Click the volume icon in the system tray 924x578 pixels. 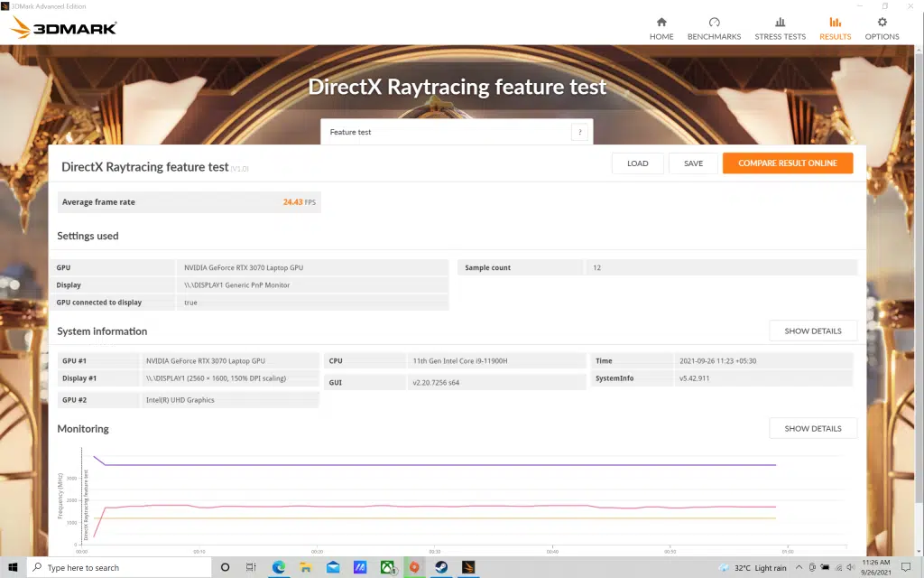[x=850, y=567]
